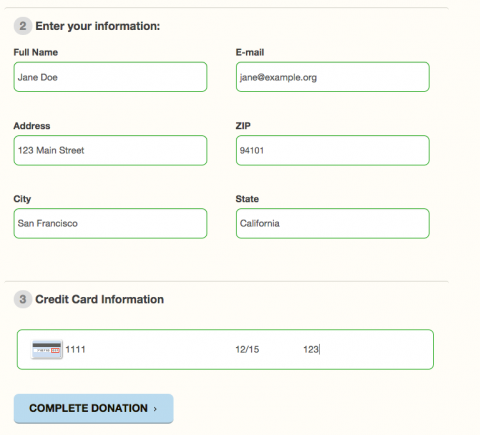Click the expiry date 12/15
This screenshot has width=480, height=435.
247,349
